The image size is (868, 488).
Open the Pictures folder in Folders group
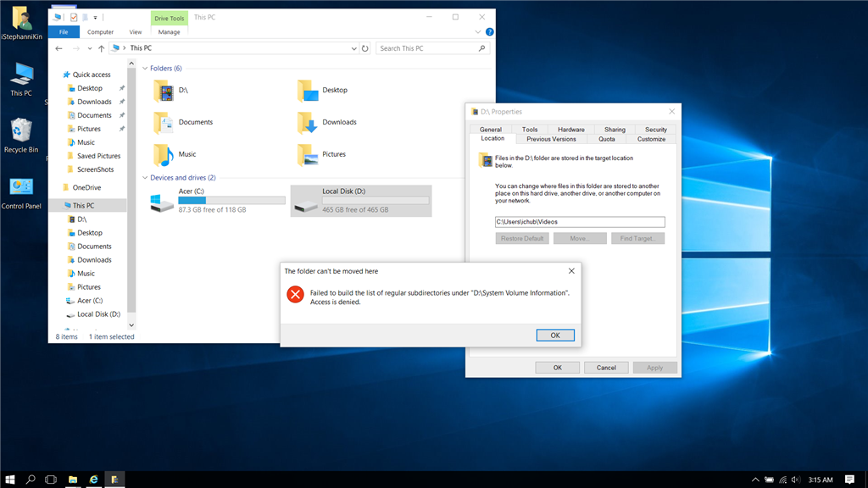click(x=321, y=154)
